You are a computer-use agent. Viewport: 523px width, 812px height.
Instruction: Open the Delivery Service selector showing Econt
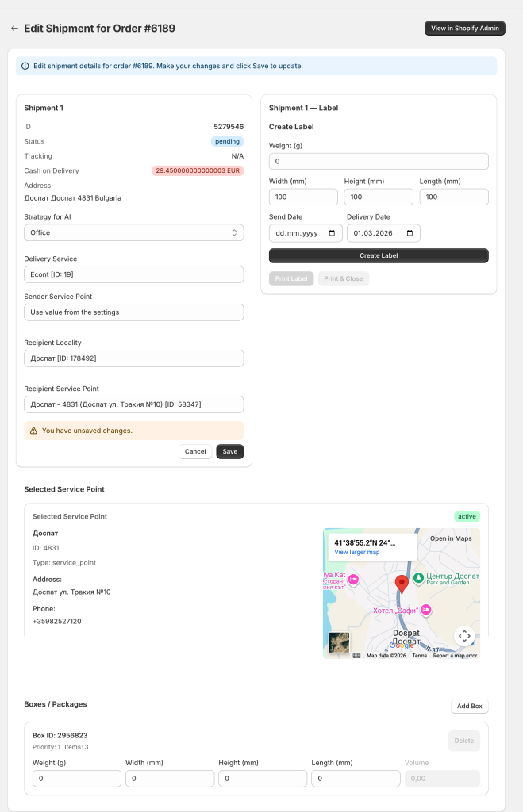[x=133, y=274]
